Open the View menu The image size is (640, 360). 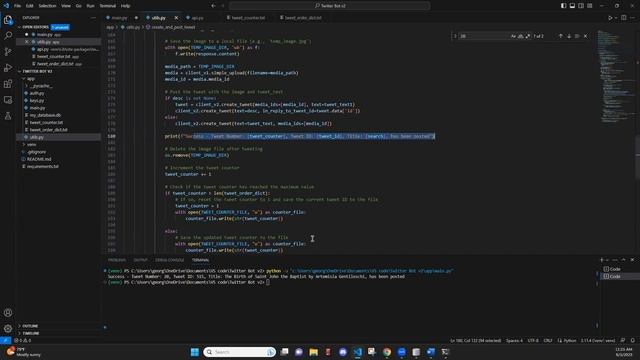(x=66, y=6)
